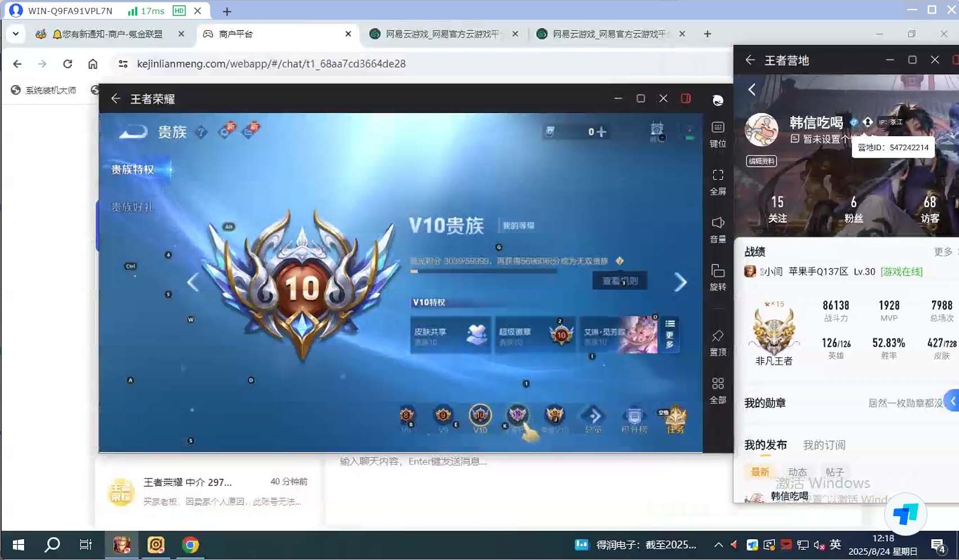Screen dimensions: 959x560
Task: Open 韩信吃喝 profile avatar in 王者营地
Action: (761, 129)
